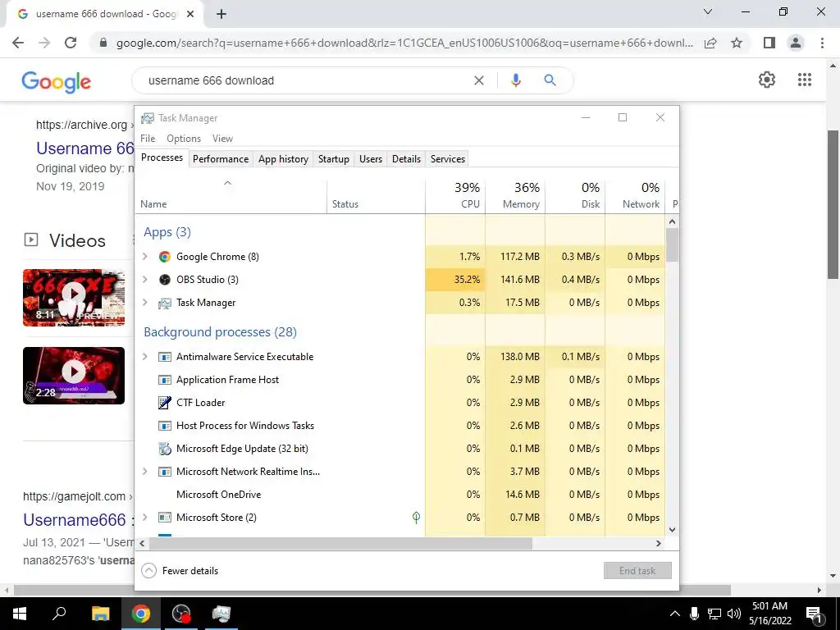Open the Chrome profile avatar
The height and width of the screenshot is (630, 840).
pos(796,43)
